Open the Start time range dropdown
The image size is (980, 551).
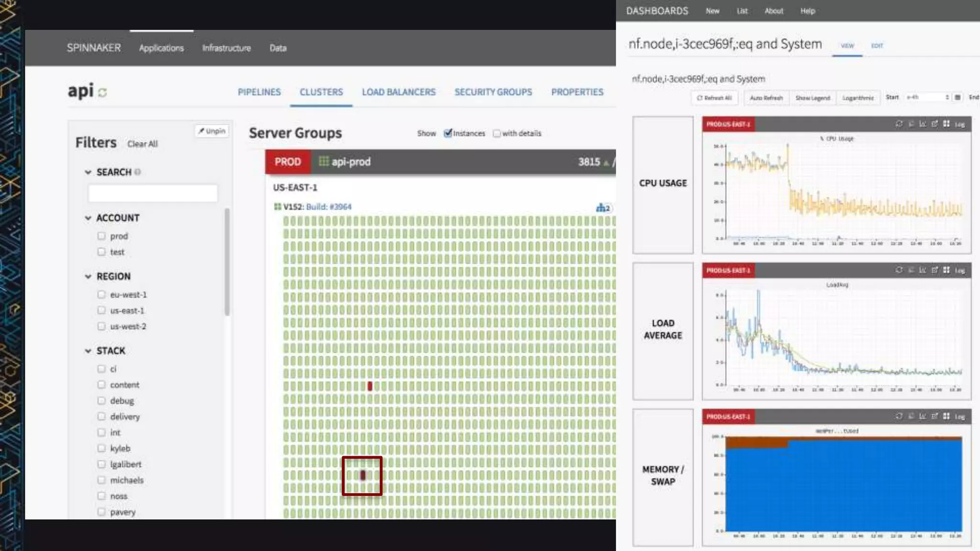927,98
